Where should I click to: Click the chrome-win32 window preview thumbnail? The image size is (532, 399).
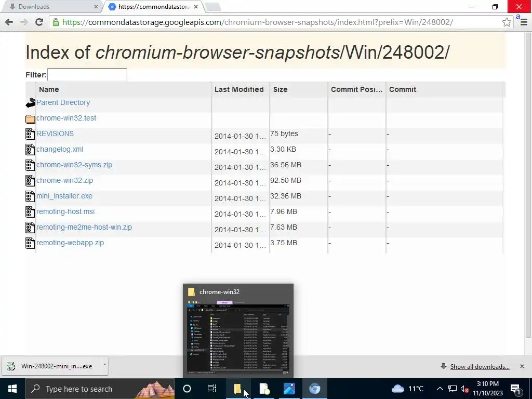click(238, 331)
